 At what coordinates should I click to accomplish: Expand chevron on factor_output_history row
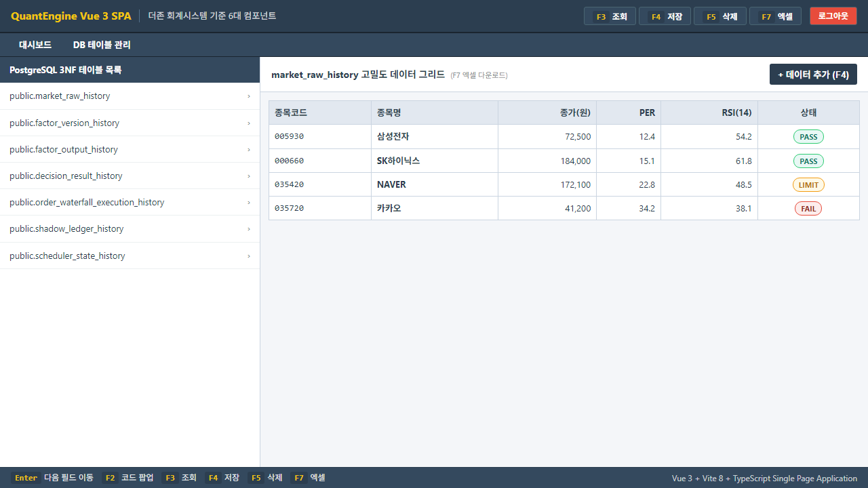(249, 149)
